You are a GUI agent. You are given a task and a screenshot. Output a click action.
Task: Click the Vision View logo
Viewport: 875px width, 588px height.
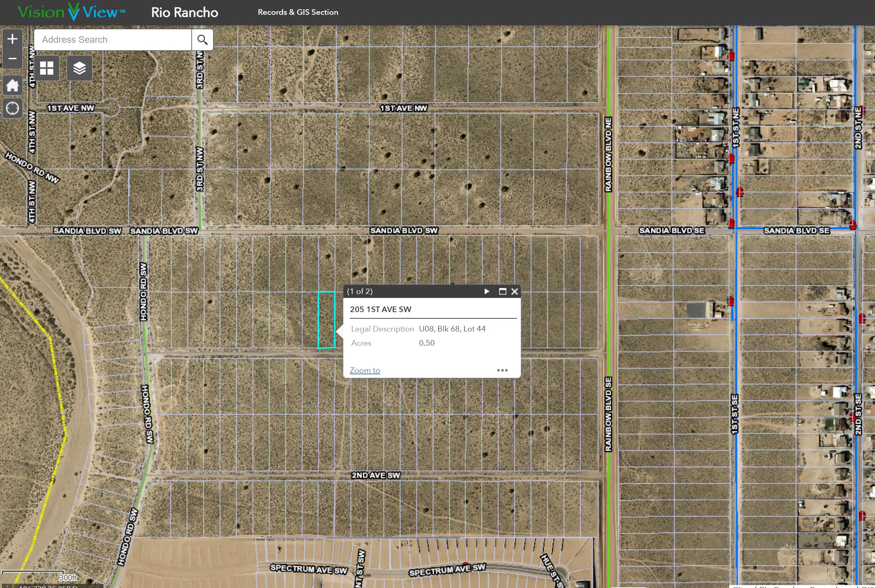pos(72,12)
